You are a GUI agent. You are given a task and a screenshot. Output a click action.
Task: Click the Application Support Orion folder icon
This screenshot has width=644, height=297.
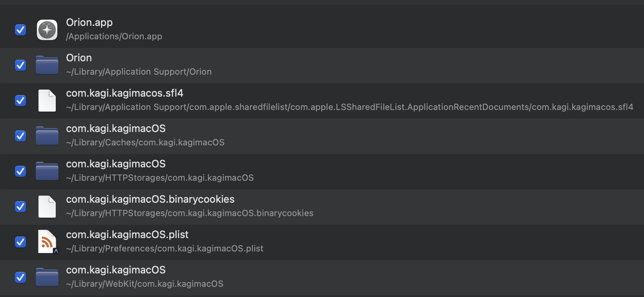[47, 65]
